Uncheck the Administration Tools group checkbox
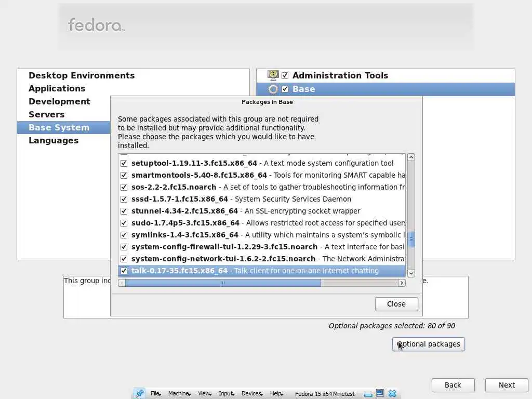The height and width of the screenshot is (399, 532). (285, 75)
